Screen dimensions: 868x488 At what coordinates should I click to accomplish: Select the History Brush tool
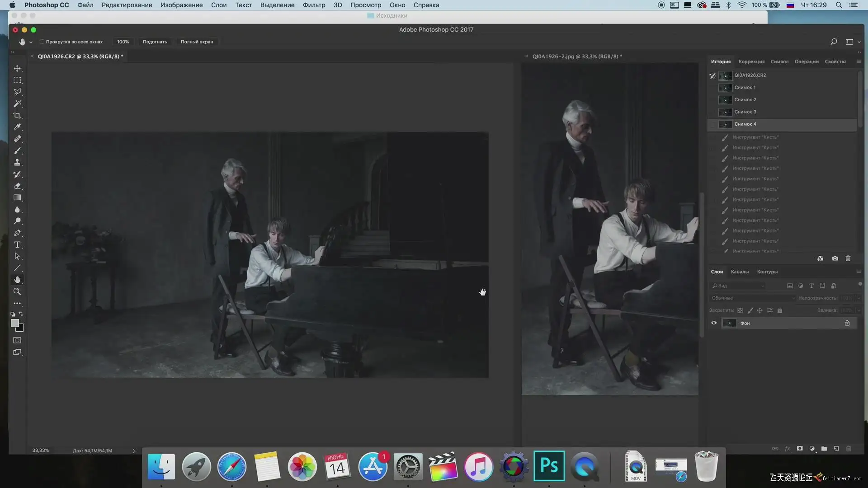click(x=17, y=174)
